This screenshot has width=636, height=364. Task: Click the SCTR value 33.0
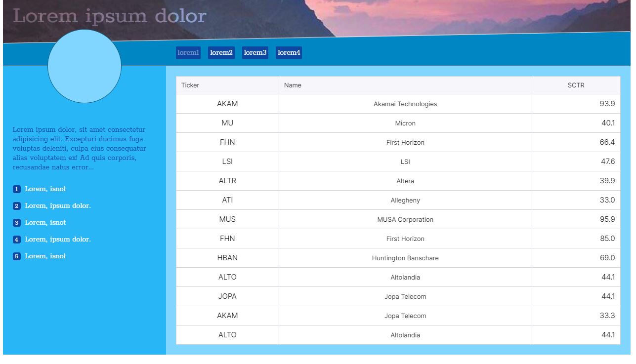point(576,200)
